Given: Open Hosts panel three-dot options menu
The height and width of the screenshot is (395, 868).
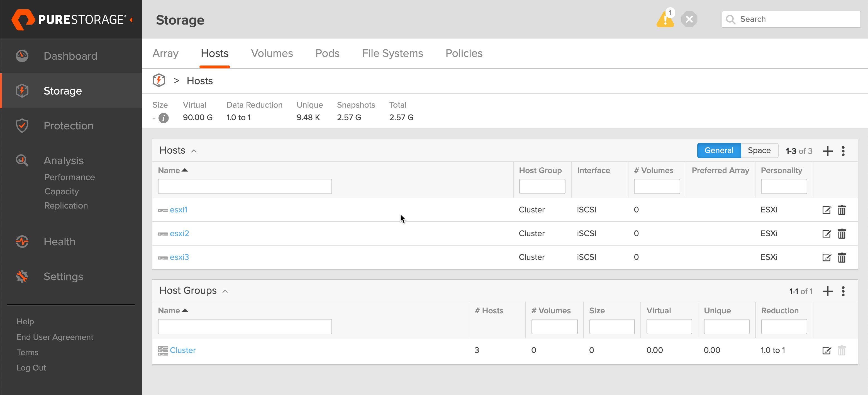Looking at the screenshot, I should 843,151.
